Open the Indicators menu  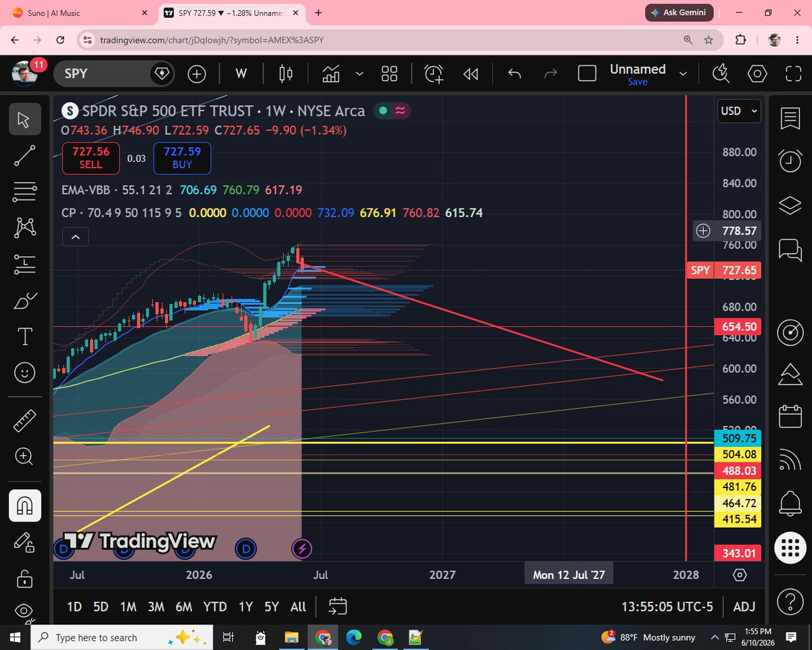coord(331,74)
